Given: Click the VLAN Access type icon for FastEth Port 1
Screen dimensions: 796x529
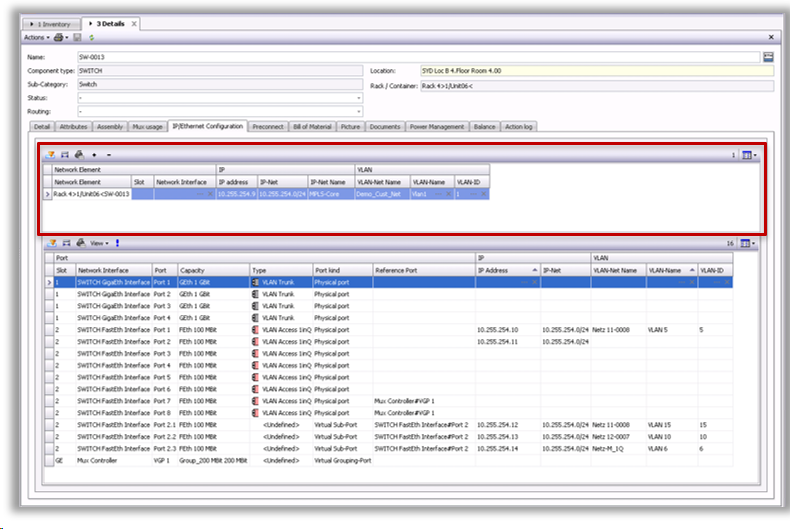Looking at the screenshot, I should point(255,330).
